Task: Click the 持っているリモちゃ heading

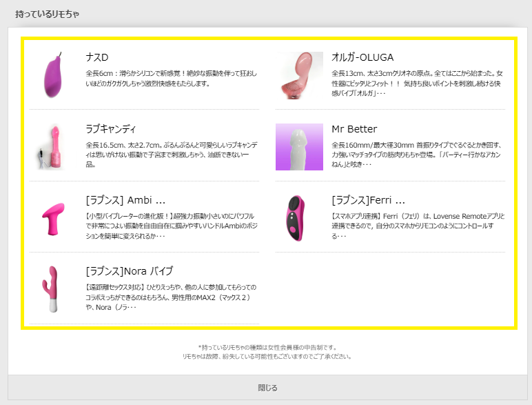Action: [47, 14]
